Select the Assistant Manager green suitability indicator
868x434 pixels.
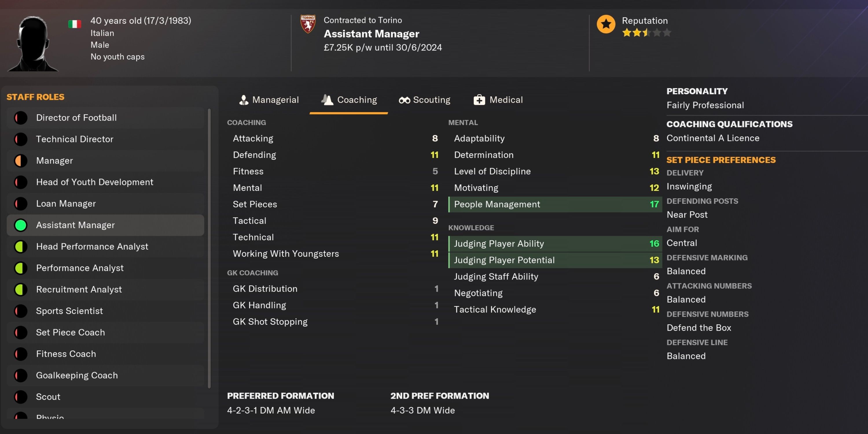click(21, 225)
